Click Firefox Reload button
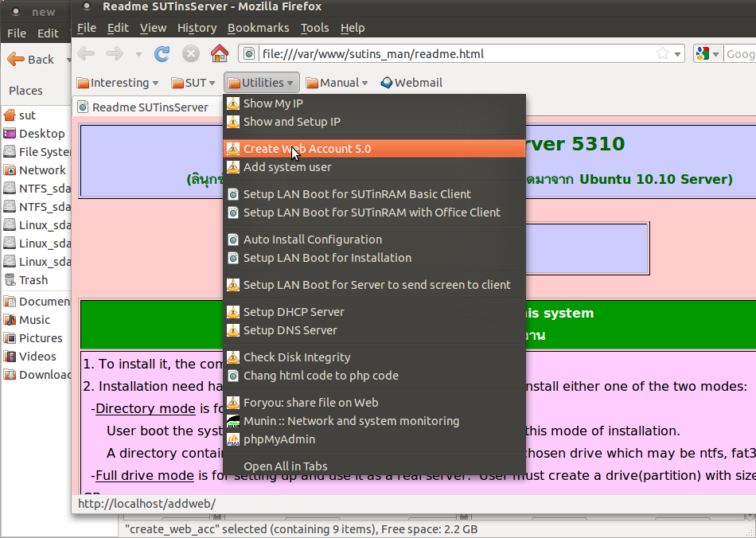 click(x=162, y=53)
